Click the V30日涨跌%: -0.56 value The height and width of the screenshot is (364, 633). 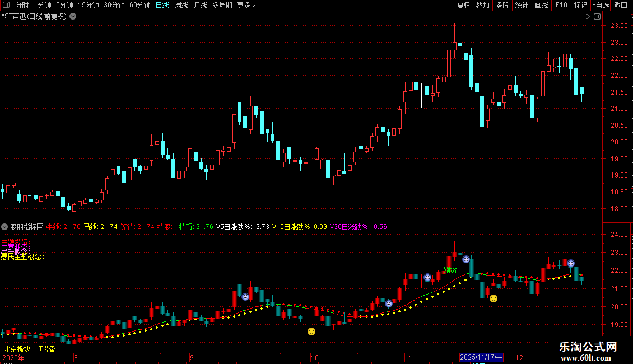pos(359,227)
